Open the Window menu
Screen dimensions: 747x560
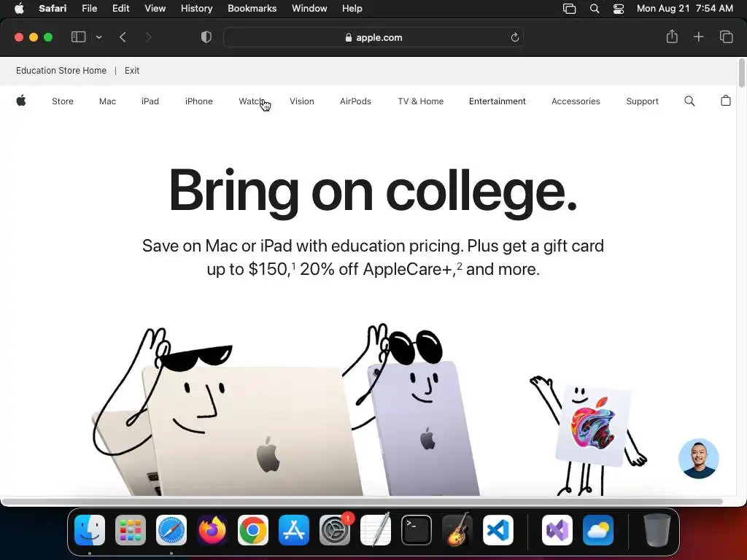(309, 8)
